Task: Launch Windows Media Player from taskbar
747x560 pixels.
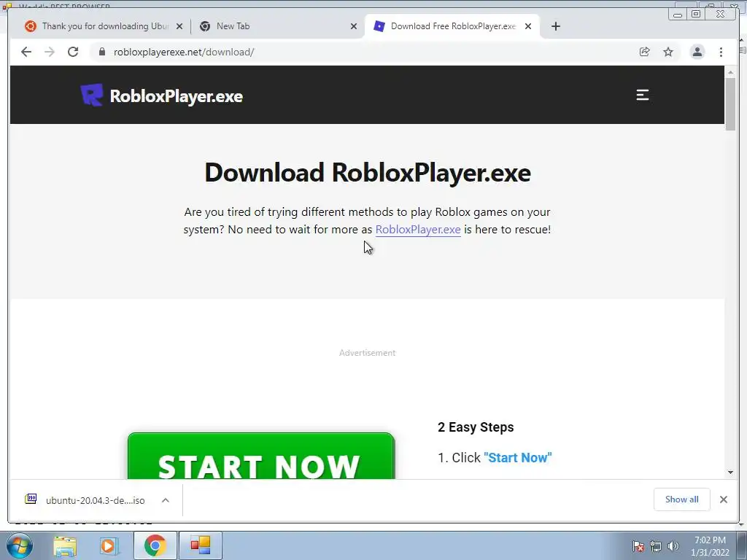Action: pos(109,546)
